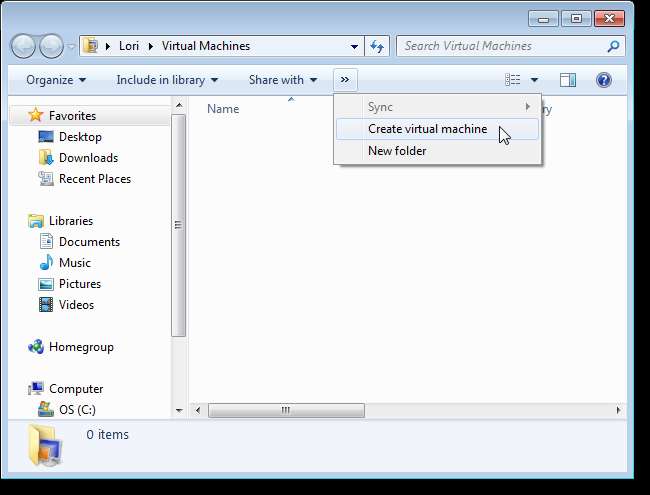
Task: Open the Organize menu
Action: 56,80
